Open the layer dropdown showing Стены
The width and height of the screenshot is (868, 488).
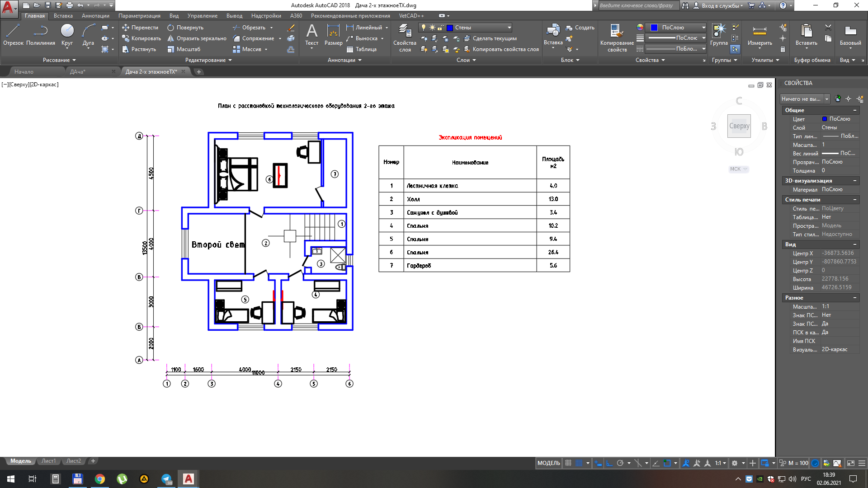coord(466,28)
